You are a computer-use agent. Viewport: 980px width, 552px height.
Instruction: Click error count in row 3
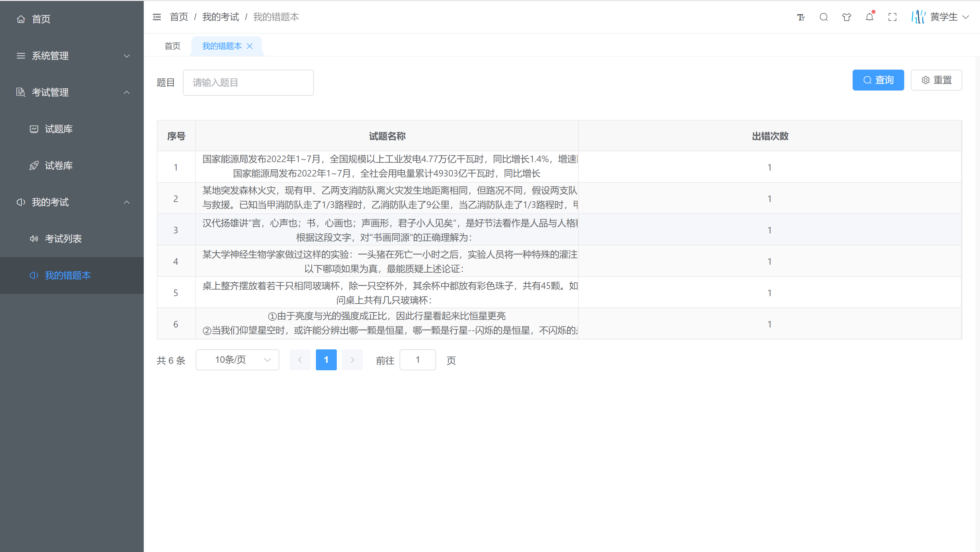click(770, 230)
